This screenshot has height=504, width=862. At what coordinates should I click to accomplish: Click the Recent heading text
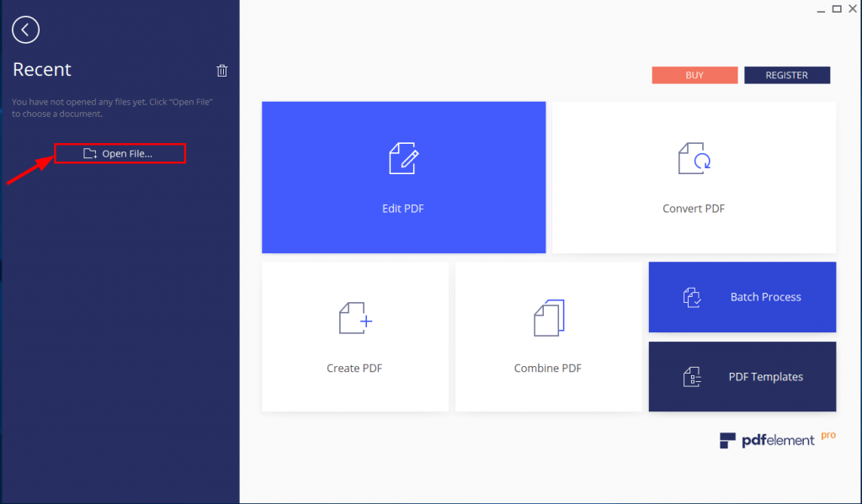(x=42, y=70)
